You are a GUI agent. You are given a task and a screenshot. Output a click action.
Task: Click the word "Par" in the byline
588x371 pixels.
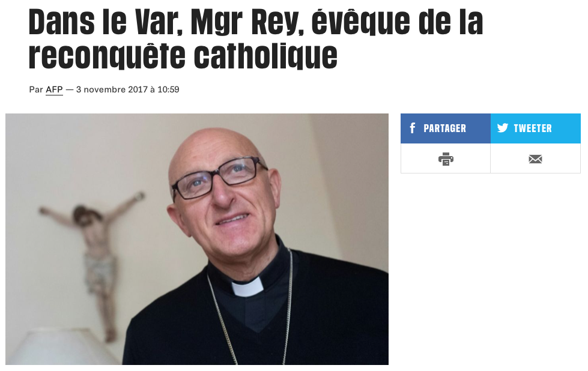point(36,89)
